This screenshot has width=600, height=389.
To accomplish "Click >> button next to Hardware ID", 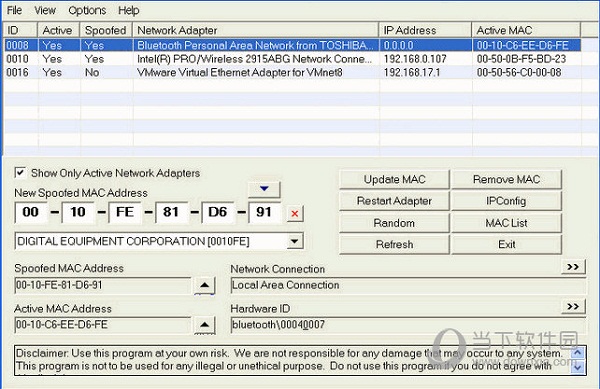I will [573, 307].
